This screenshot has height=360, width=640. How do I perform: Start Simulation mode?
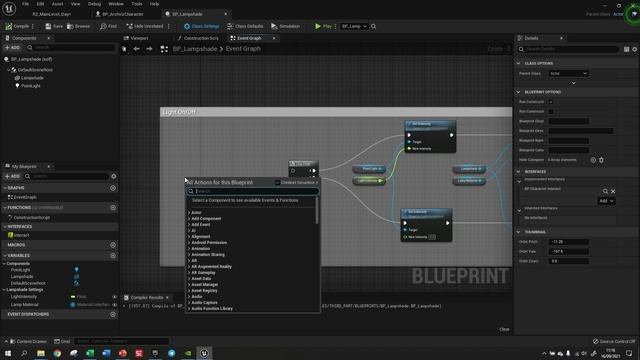285,26
